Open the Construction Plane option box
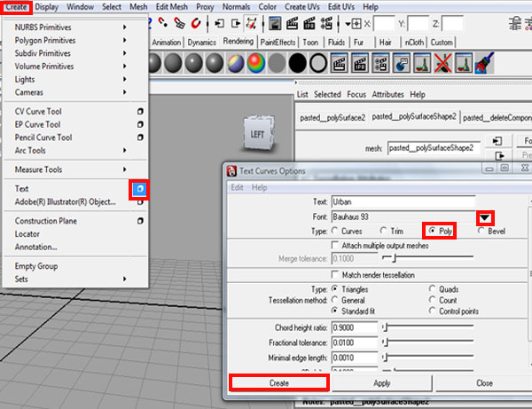The width and height of the screenshot is (532, 409). [140, 221]
